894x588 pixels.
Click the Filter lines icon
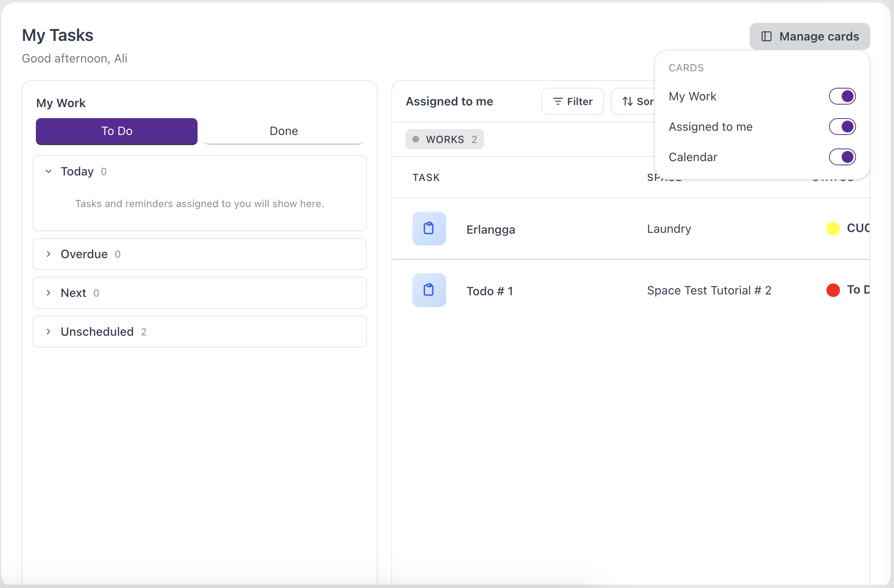[558, 101]
